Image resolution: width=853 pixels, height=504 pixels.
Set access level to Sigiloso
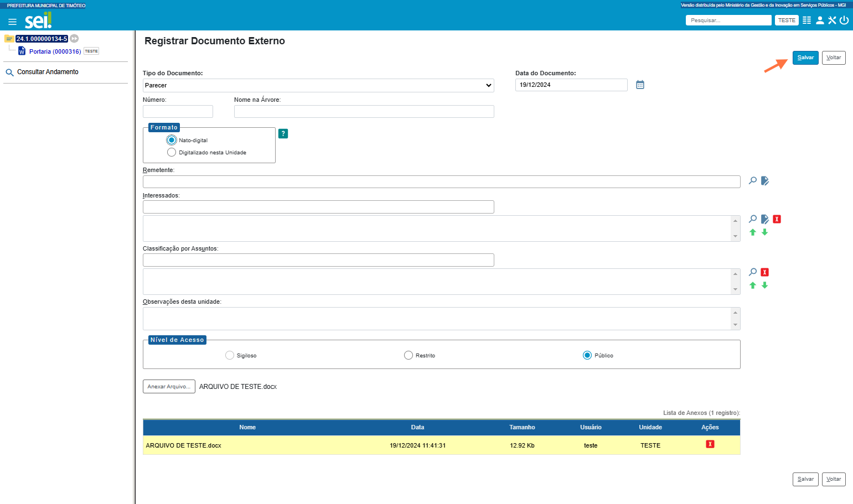pos(230,355)
